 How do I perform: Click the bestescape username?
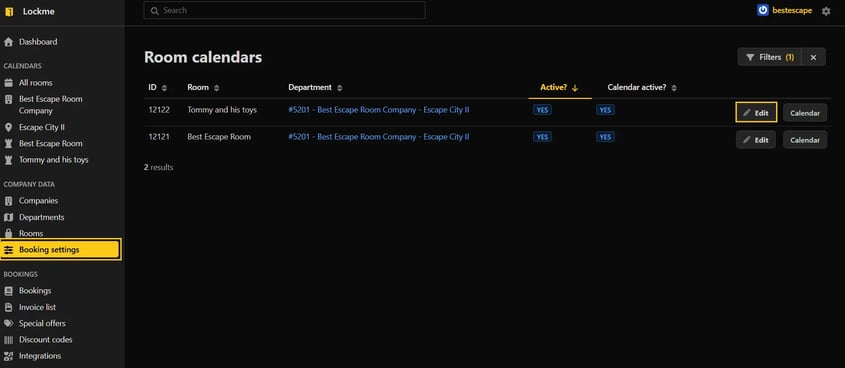pyautogui.click(x=792, y=11)
